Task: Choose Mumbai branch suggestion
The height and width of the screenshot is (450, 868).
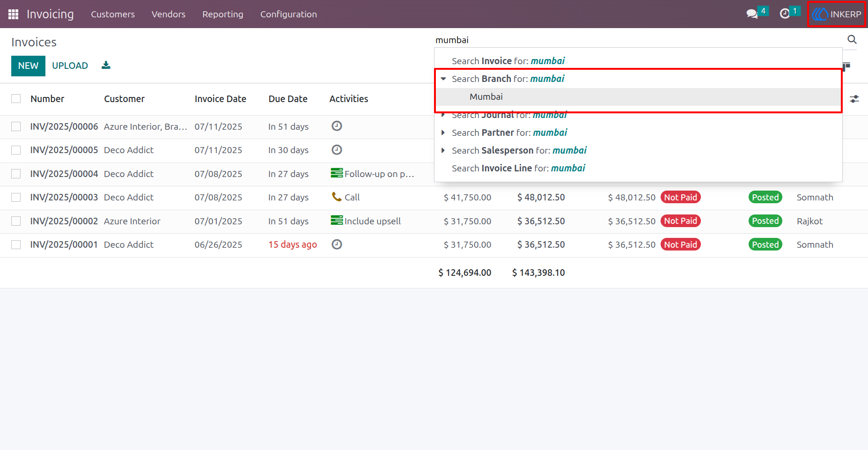Action: click(x=638, y=96)
